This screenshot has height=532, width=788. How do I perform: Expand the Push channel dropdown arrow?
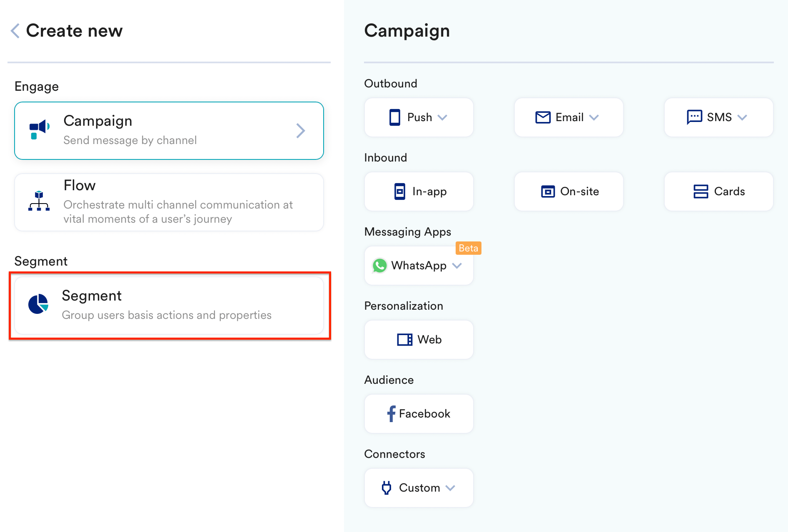point(443,117)
